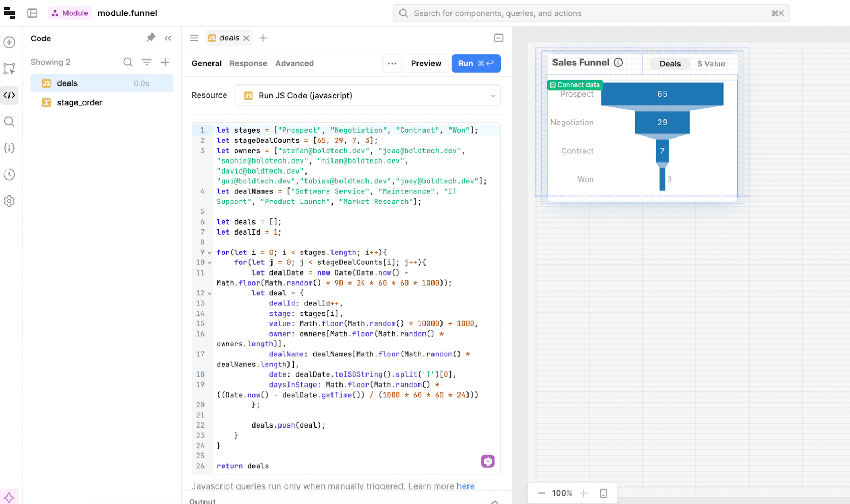Open the search icon in left sidebar

(x=9, y=122)
